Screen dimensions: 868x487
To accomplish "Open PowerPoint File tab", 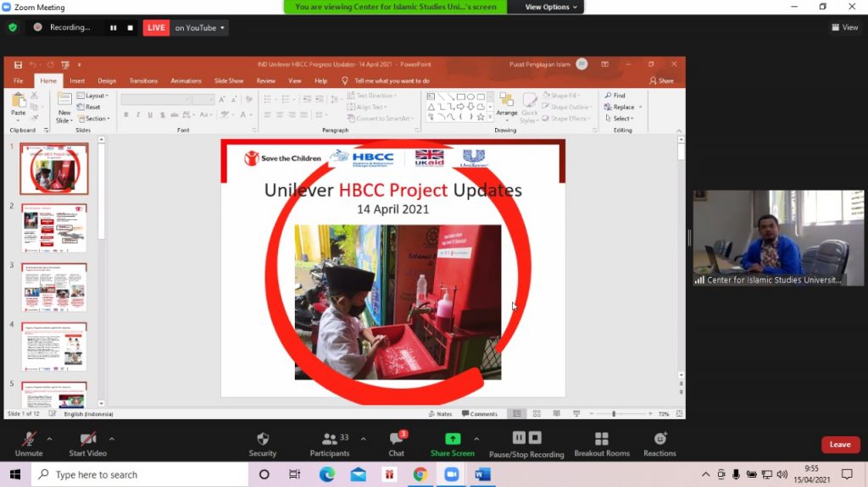I will tap(19, 80).
